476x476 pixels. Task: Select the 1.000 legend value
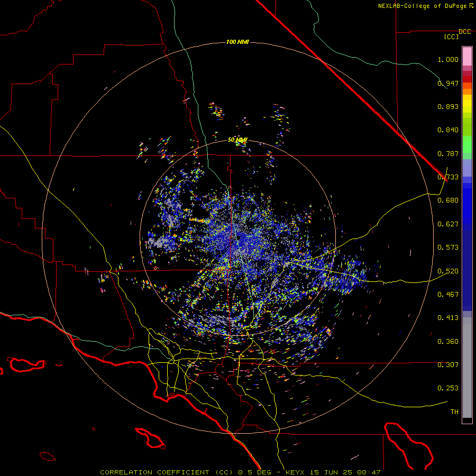(448, 59)
